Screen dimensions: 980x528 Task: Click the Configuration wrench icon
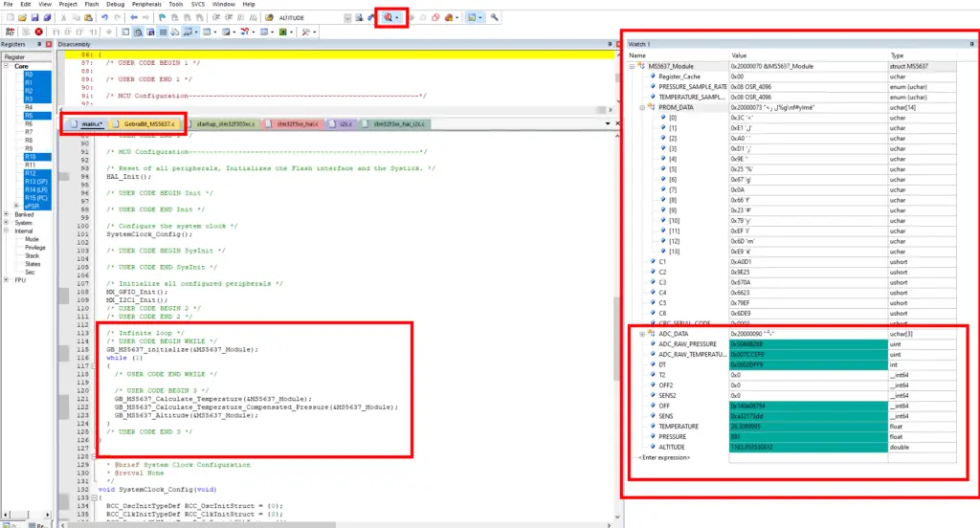click(495, 17)
